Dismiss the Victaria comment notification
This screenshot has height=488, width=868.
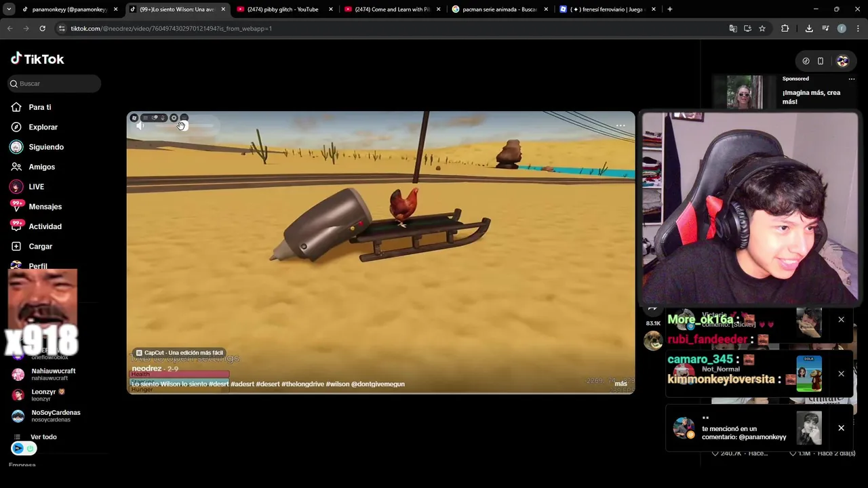click(x=841, y=319)
